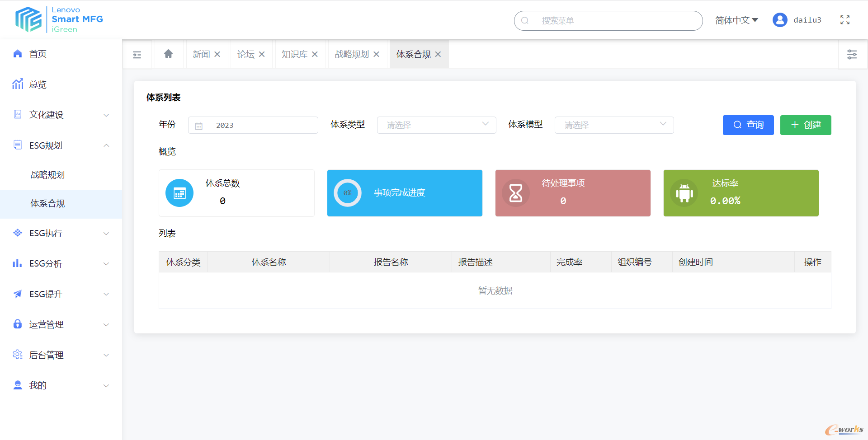
Task: Open the dailu3 user avatar
Action: click(x=780, y=20)
